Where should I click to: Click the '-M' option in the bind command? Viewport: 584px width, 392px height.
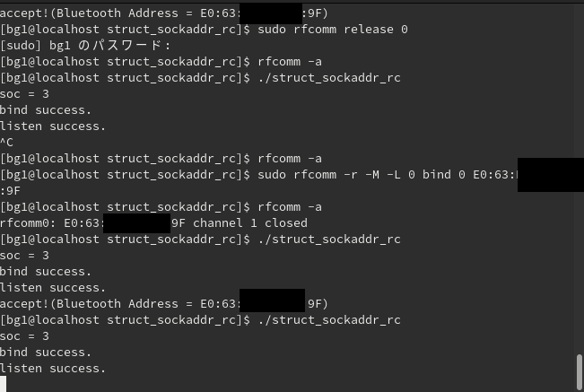tap(372, 175)
